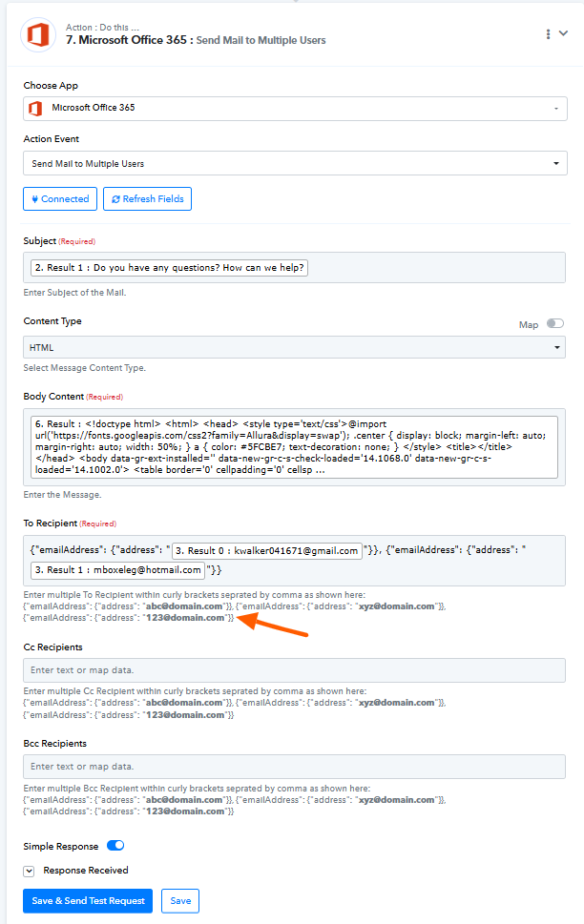Toggle the Map switch for Content Type
The image size is (584, 924).
(554, 323)
